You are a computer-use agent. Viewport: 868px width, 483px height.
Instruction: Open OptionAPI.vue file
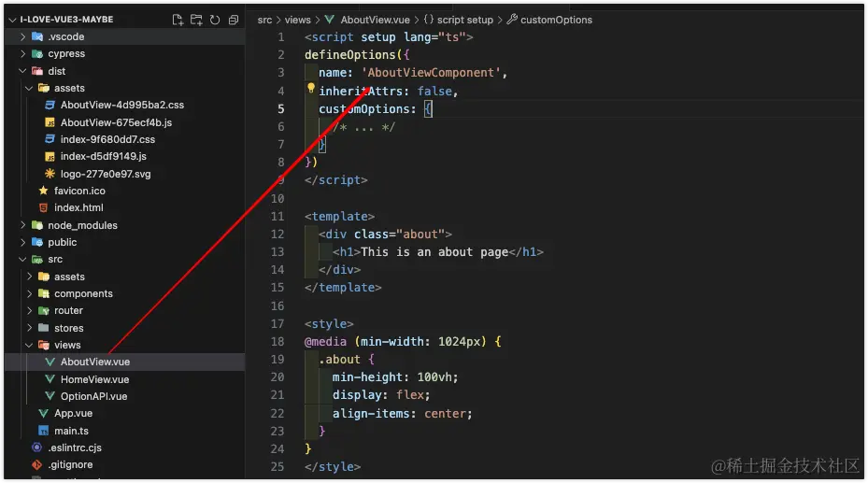(93, 397)
